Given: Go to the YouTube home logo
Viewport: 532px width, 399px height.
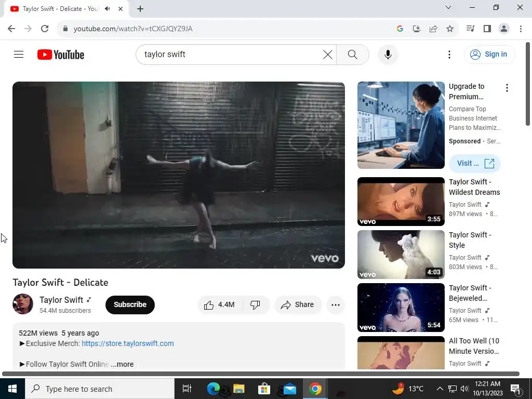Looking at the screenshot, I should (x=61, y=55).
